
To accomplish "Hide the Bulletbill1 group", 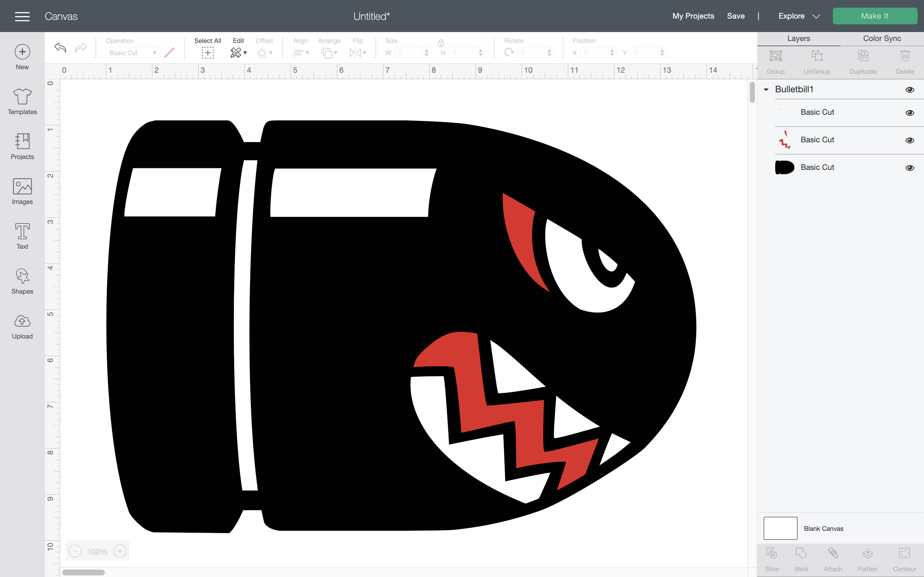I will tap(910, 89).
